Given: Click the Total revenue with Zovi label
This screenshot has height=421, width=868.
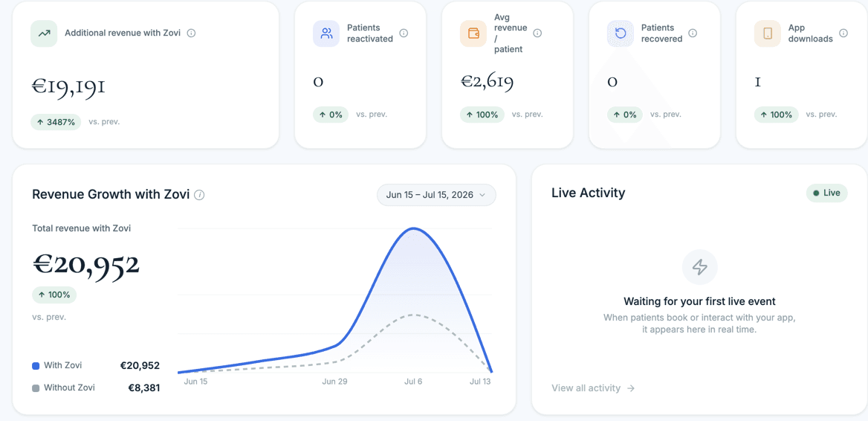Looking at the screenshot, I should [82, 228].
